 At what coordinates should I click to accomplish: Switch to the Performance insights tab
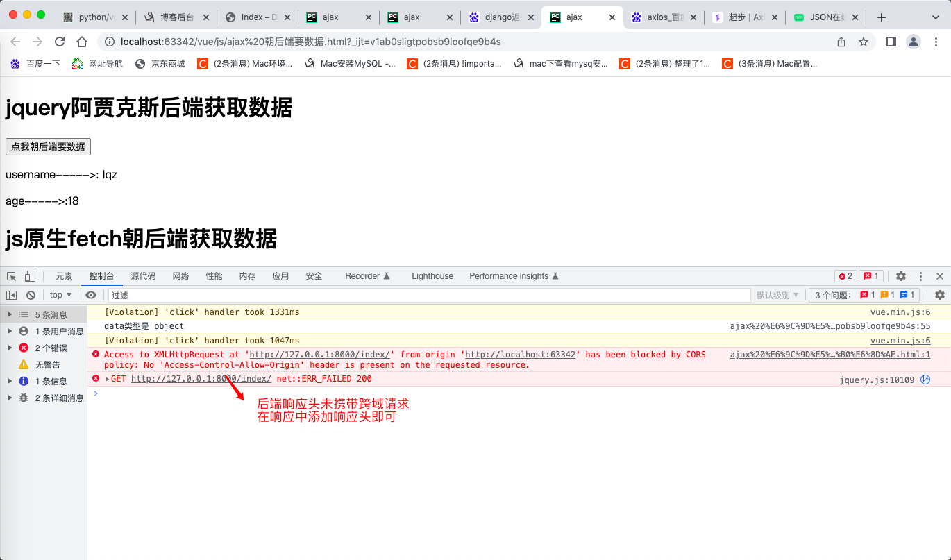point(514,276)
